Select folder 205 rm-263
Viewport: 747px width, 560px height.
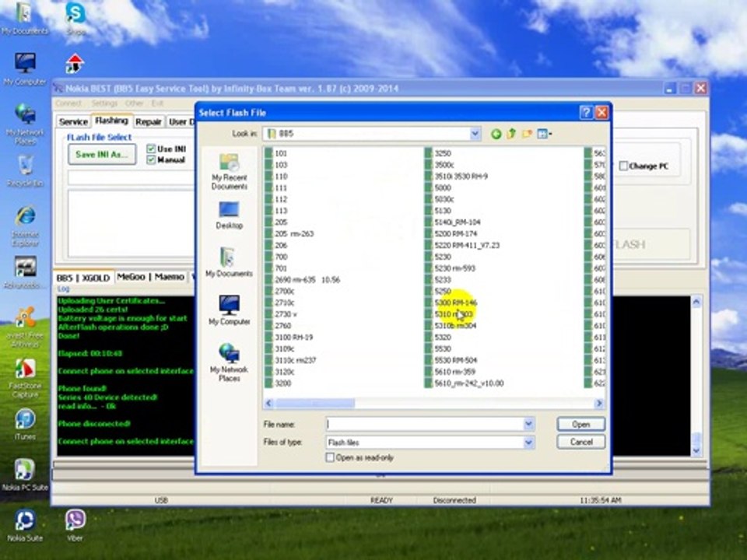[289, 234]
